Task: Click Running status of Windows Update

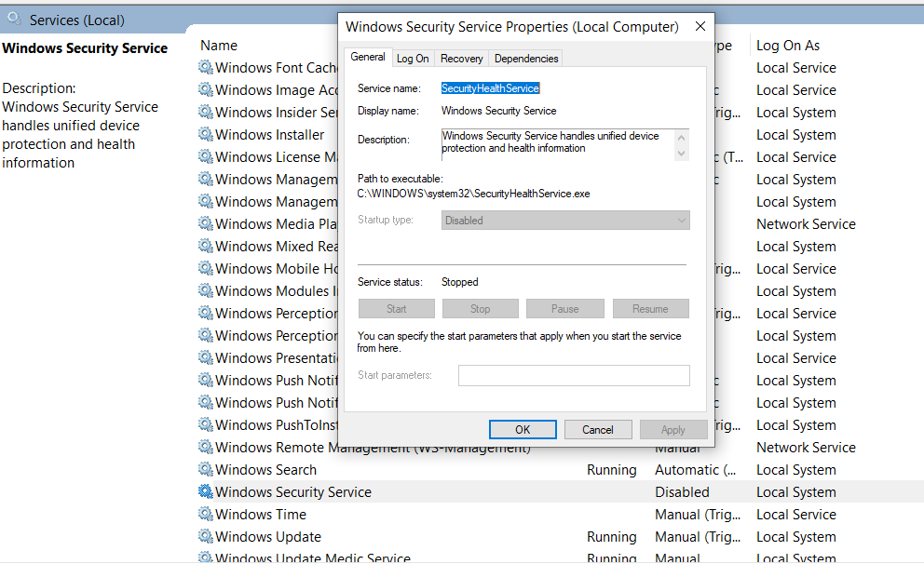Action: click(x=612, y=537)
